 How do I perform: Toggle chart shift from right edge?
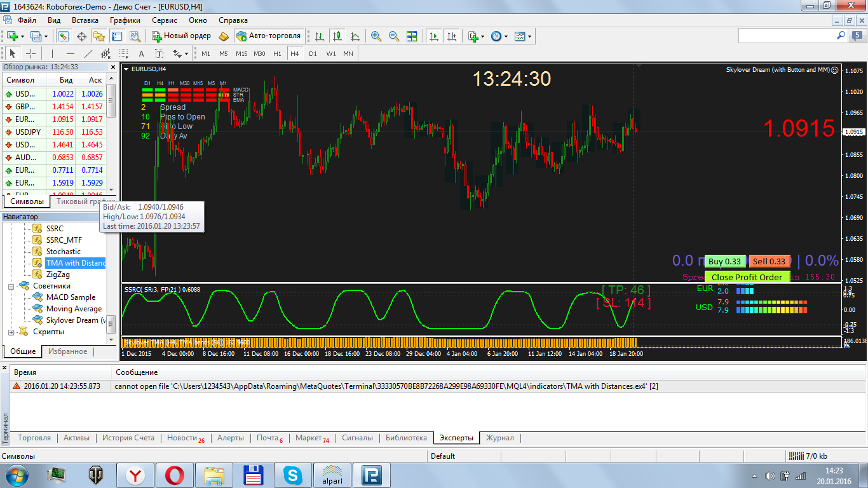[452, 36]
